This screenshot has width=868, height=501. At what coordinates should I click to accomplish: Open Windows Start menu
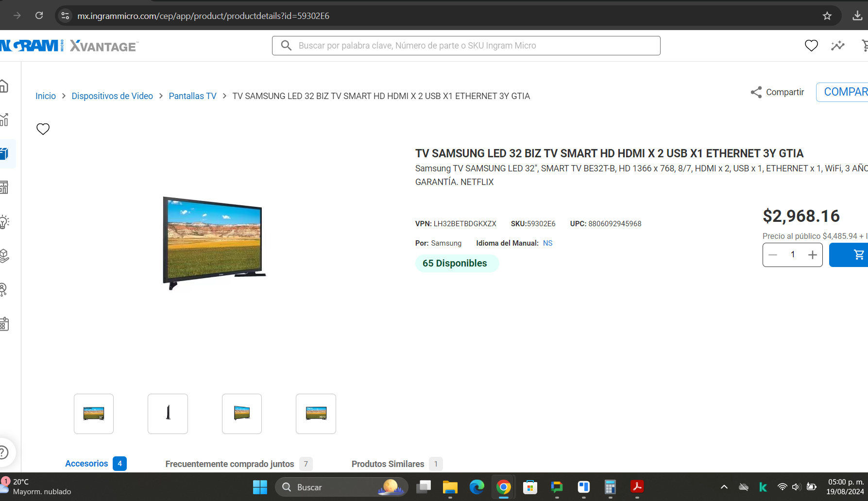260,487
